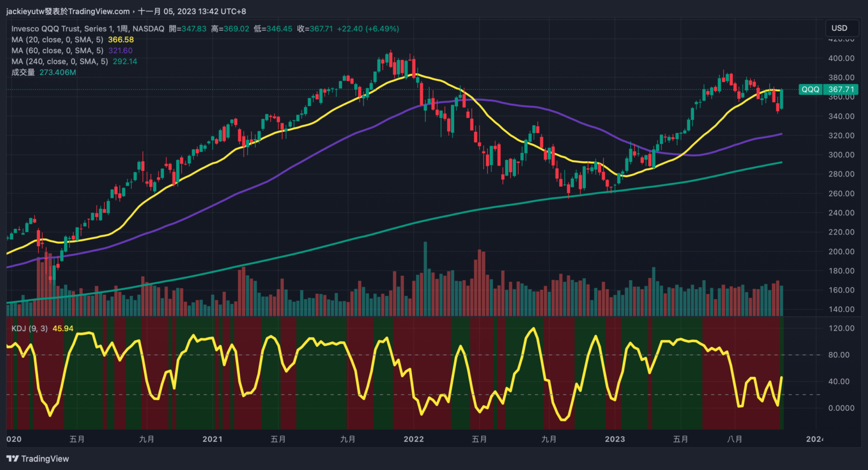Select the MA 240 indicator legend
The width and height of the screenshot is (868, 470).
(x=59, y=61)
